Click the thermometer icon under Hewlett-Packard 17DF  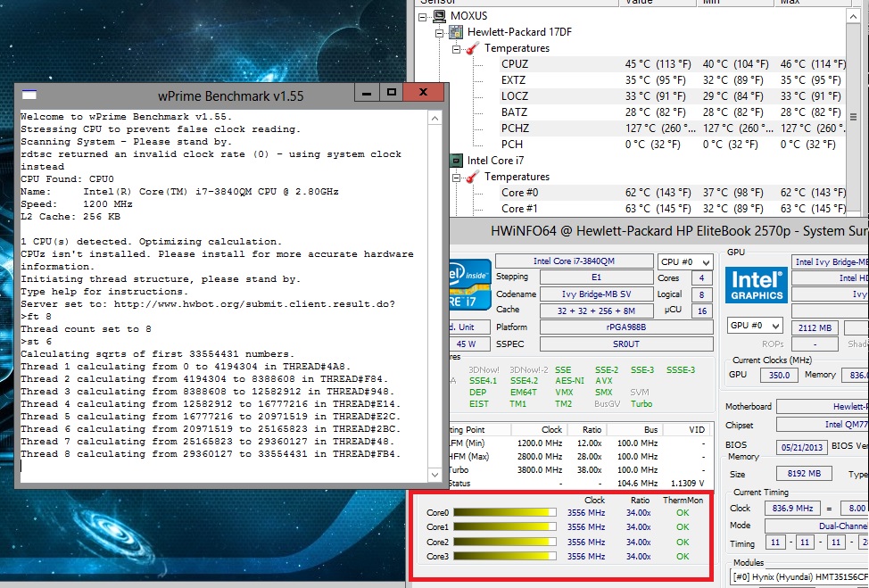point(472,48)
